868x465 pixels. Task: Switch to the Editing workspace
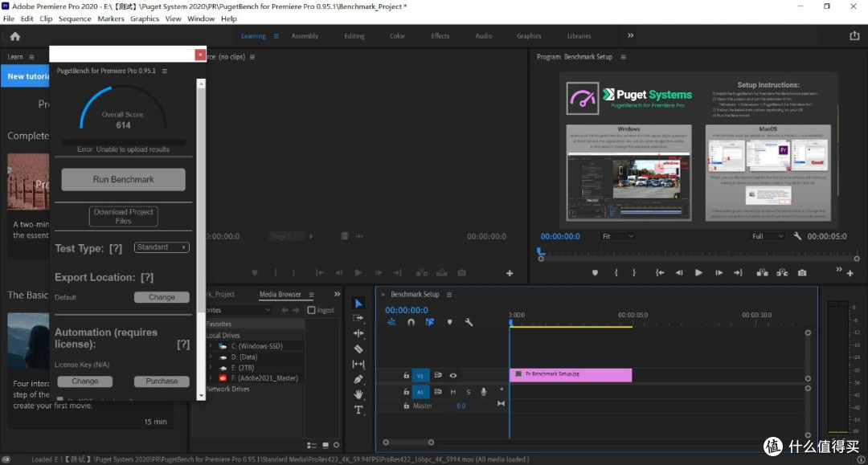coord(354,36)
